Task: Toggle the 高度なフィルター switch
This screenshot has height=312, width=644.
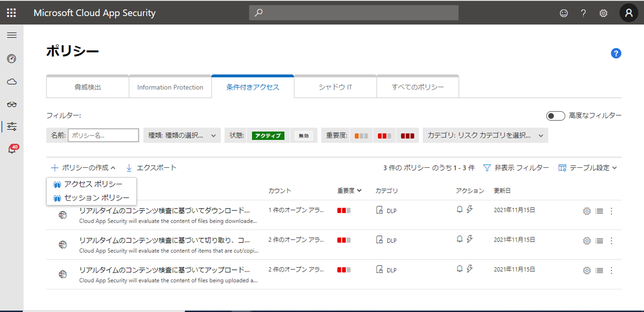Action: pos(555,116)
